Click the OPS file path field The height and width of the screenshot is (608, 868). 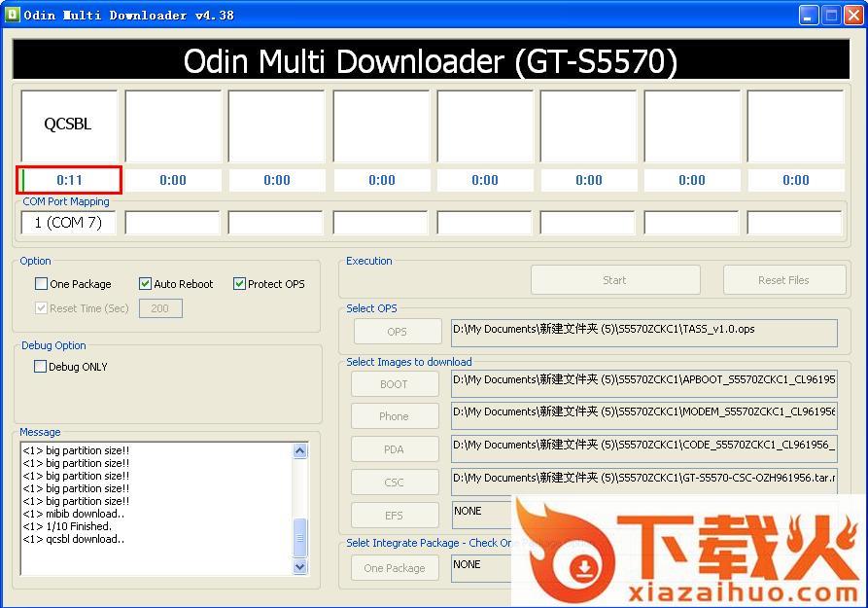click(x=643, y=333)
